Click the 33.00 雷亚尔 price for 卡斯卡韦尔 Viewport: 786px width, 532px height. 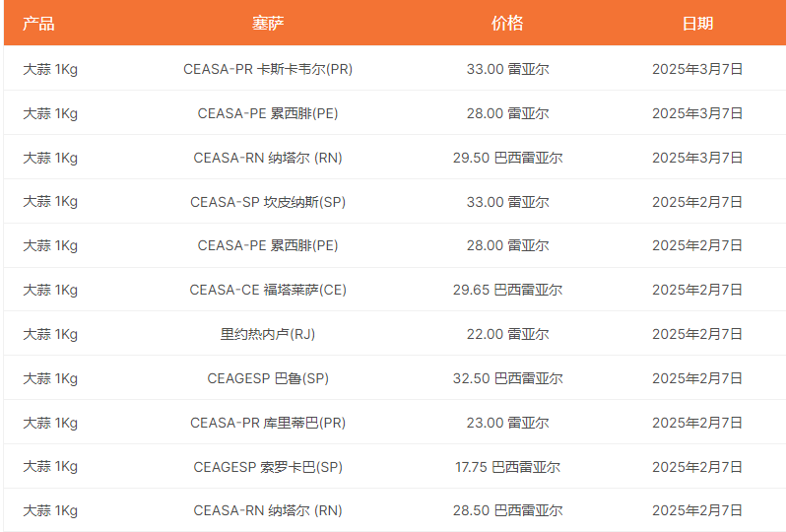507,69
